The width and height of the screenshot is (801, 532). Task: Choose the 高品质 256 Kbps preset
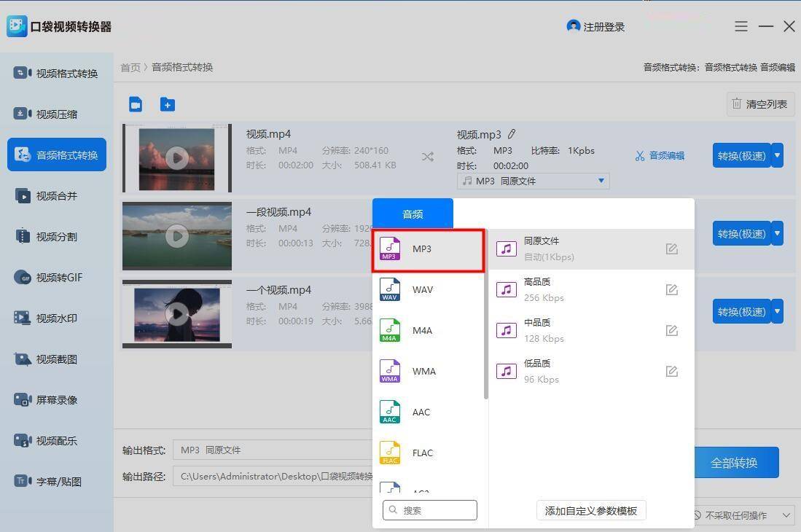click(592, 289)
